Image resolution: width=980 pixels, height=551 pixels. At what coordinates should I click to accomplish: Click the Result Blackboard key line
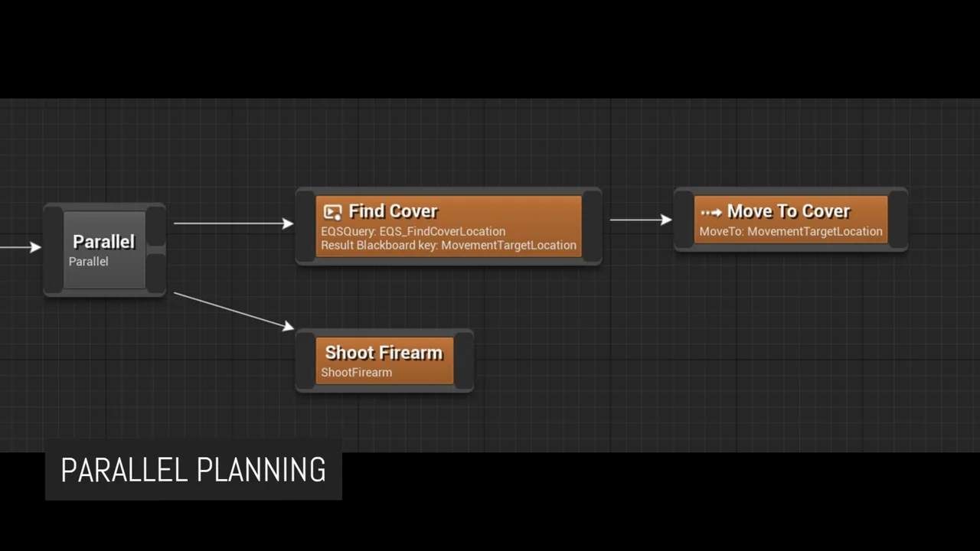click(x=448, y=246)
